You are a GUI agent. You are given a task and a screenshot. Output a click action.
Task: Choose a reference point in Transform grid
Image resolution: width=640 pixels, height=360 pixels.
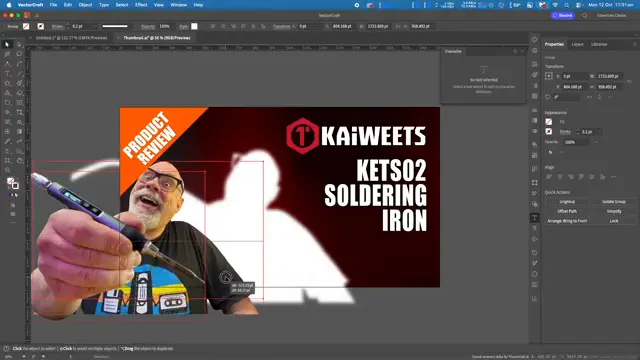(x=549, y=76)
